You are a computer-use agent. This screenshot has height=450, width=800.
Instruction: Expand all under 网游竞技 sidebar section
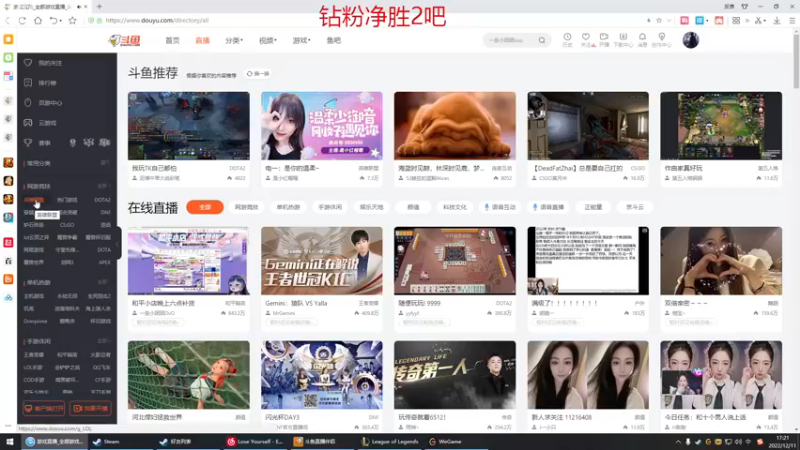pos(104,186)
